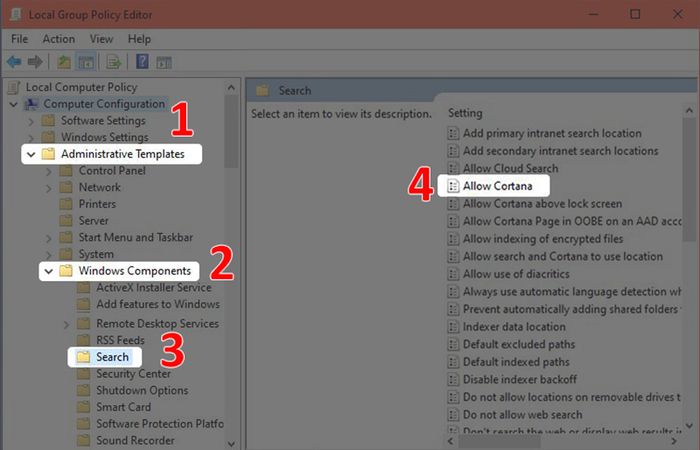Click settings list scroll up arrow
The image size is (700, 450).
pos(689,110)
